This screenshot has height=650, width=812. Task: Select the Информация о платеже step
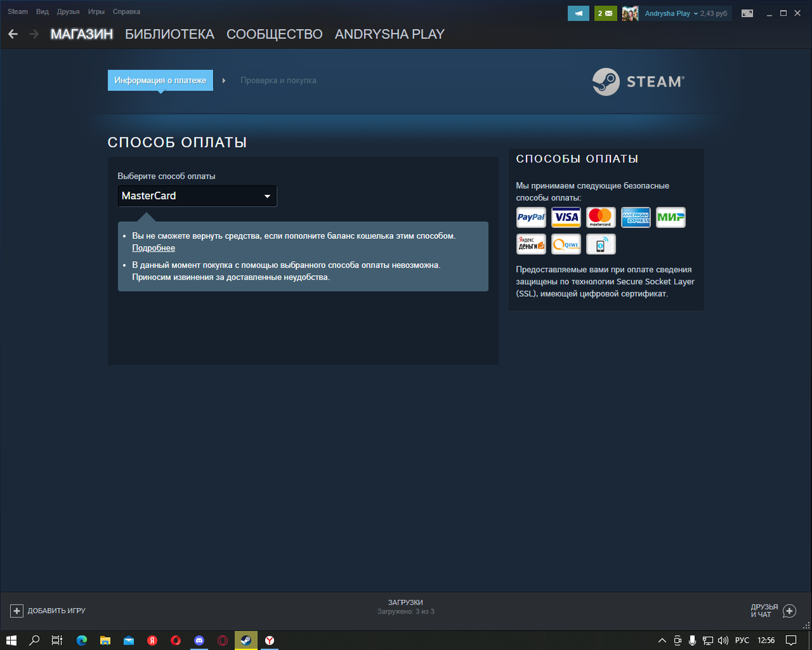point(160,80)
